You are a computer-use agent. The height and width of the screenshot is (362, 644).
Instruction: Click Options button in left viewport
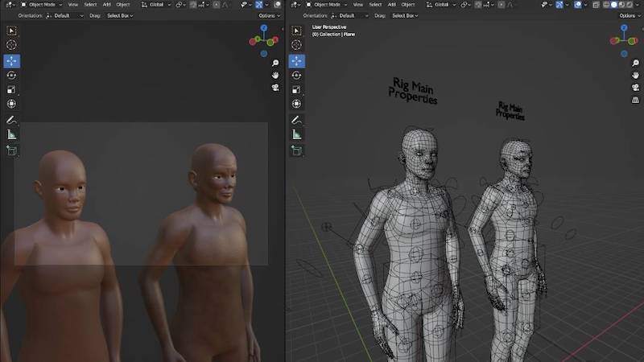coord(267,15)
